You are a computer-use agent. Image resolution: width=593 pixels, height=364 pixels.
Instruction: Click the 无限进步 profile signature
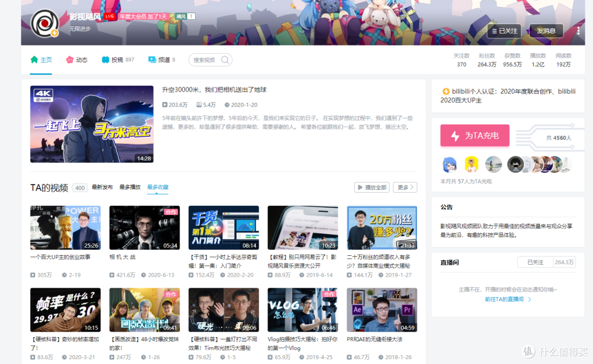pos(80,29)
